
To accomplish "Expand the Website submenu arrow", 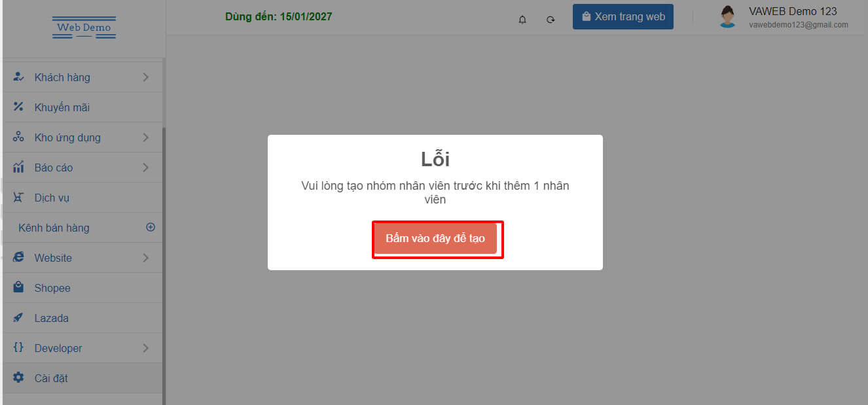I will pos(145,258).
